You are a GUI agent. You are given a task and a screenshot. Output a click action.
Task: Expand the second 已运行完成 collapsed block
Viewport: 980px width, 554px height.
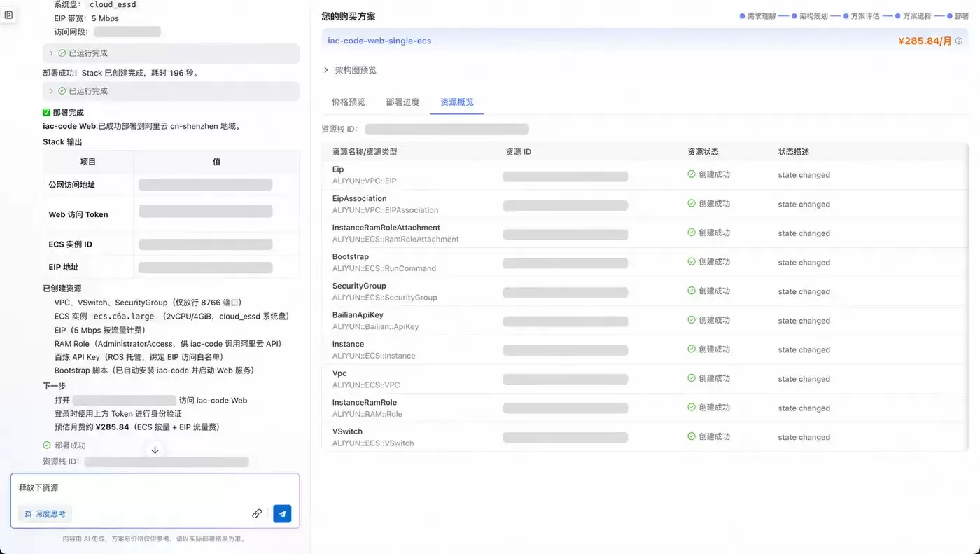coord(171,91)
